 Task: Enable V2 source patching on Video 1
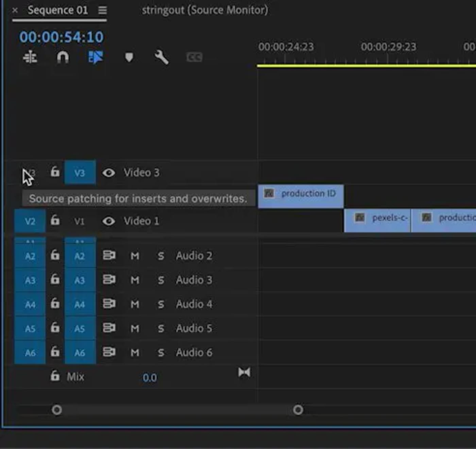(30, 221)
